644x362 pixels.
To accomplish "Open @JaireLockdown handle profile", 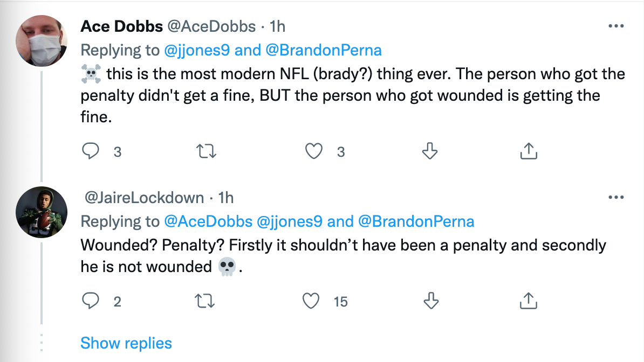I will click(x=144, y=198).
